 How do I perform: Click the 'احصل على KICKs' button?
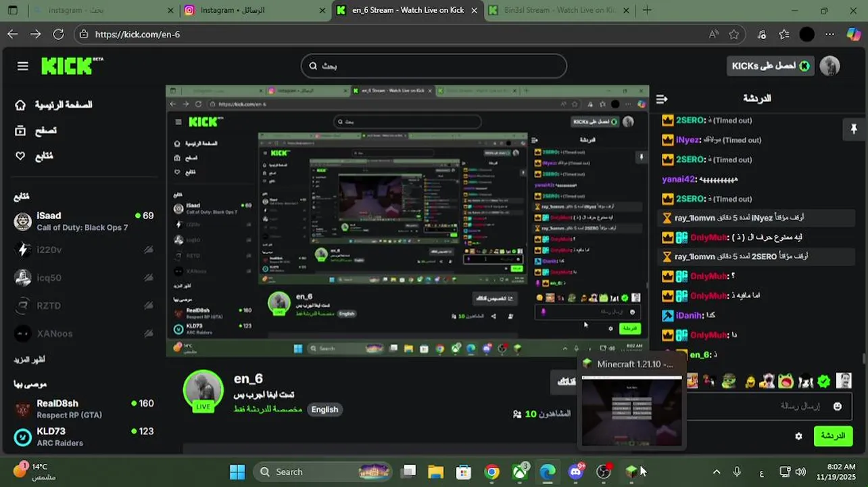coord(771,66)
